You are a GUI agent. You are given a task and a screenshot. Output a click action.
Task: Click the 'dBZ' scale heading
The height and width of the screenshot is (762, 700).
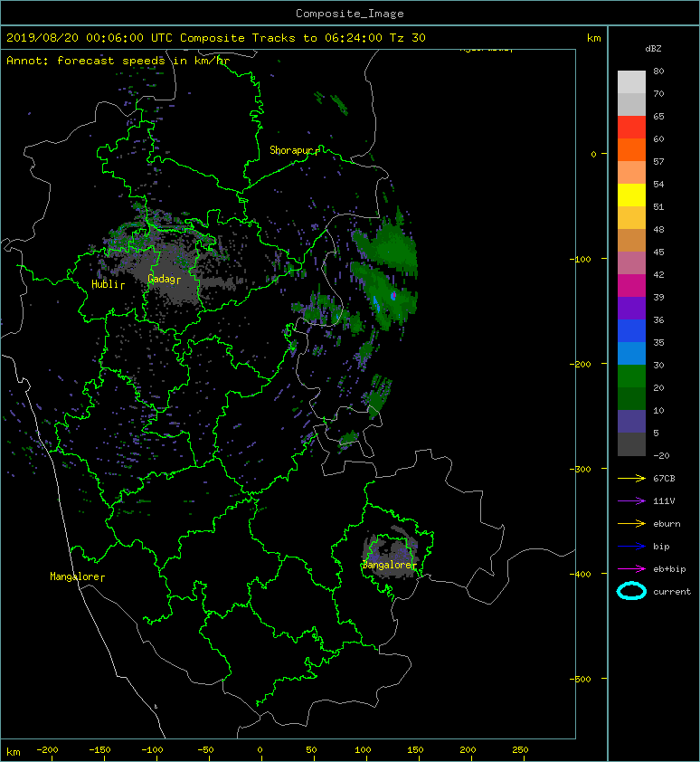click(x=653, y=49)
